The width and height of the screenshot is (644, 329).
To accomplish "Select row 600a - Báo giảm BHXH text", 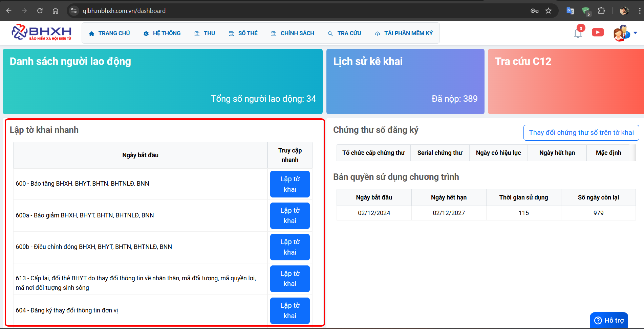I will pos(85,215).
